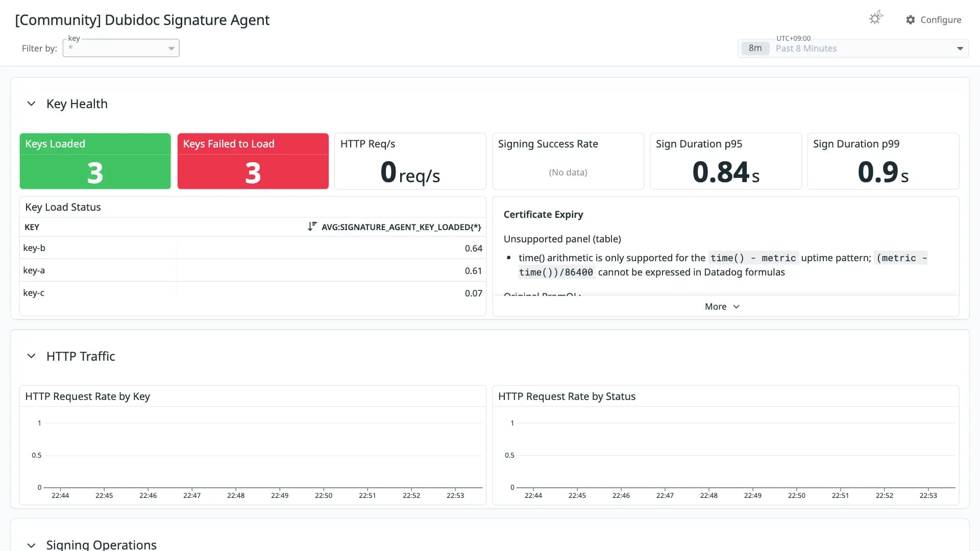The image size is (980, 551).
Task: Open the HTTP Req/s widget
Action: click(410, 161)
